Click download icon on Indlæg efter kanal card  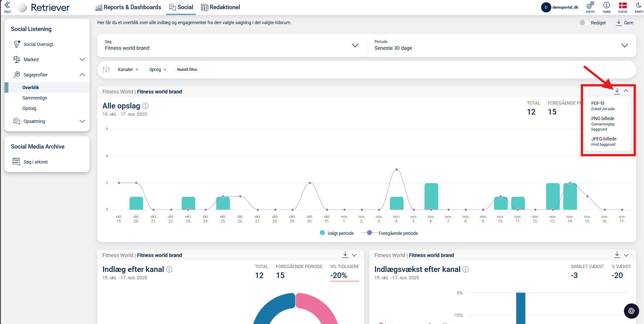pyautogui.click(x=345, y=255)
